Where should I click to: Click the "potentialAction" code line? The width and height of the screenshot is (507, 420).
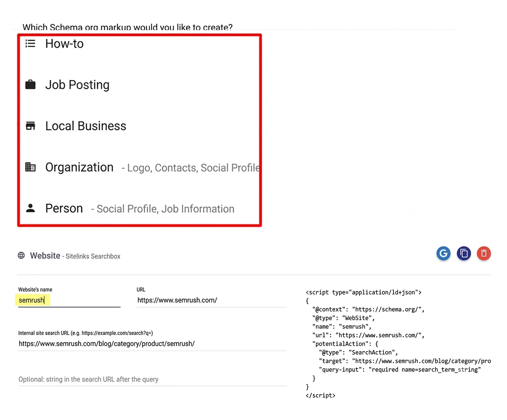tap(345, 344)
